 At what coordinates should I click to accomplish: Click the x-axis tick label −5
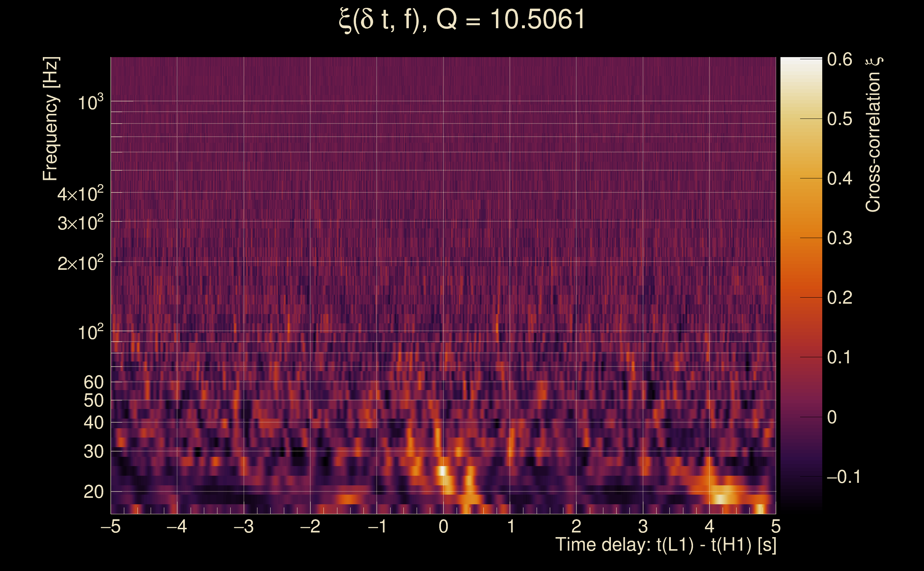click(111, 526)
